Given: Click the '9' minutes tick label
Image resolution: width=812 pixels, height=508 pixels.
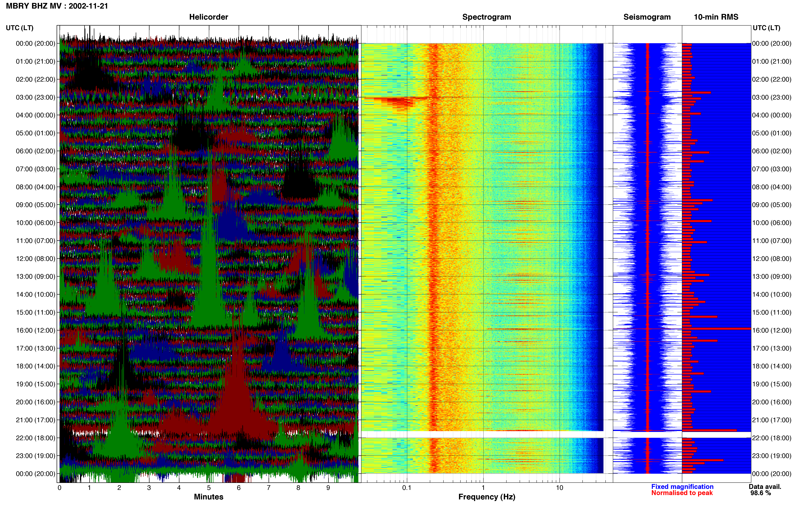Looking at the screenshot, I should (328, 487).
